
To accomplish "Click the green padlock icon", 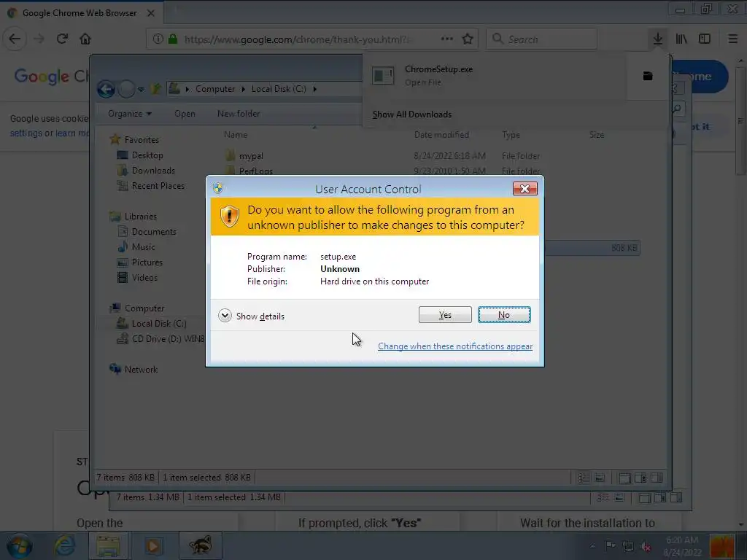I will click(x=173, y=39).
